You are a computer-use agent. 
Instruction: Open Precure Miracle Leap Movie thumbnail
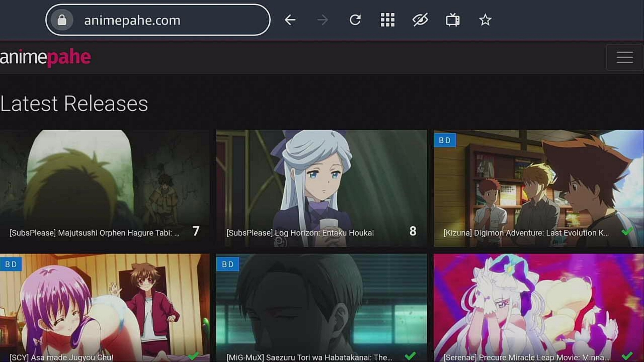click(538, 308)
